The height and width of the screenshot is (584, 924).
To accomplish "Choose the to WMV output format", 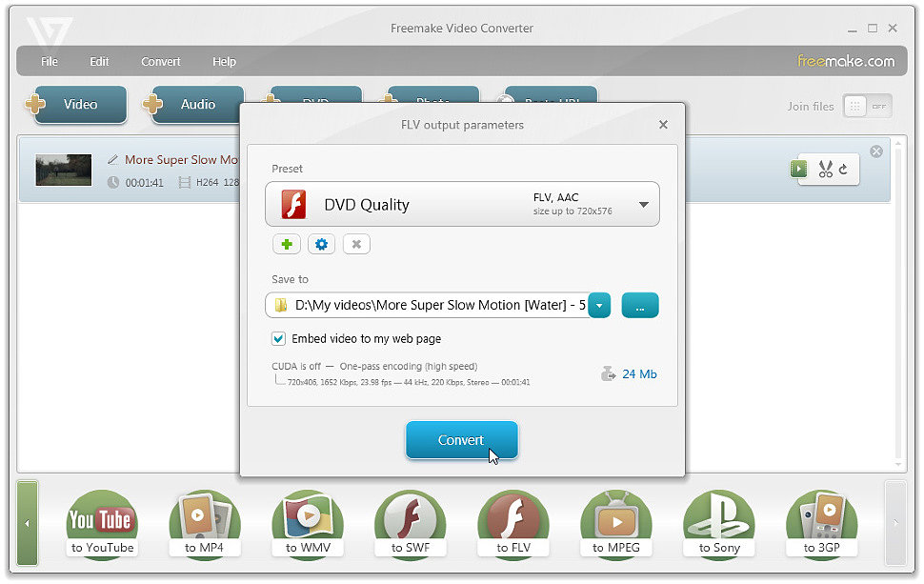I will [308, 523].
